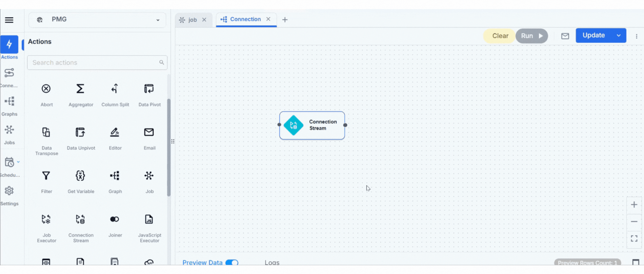The height and width of the screenshot is (274, 644).
Task: Choose the Data Pivot action
Action: pyautogui.click(x=149, y=89)
